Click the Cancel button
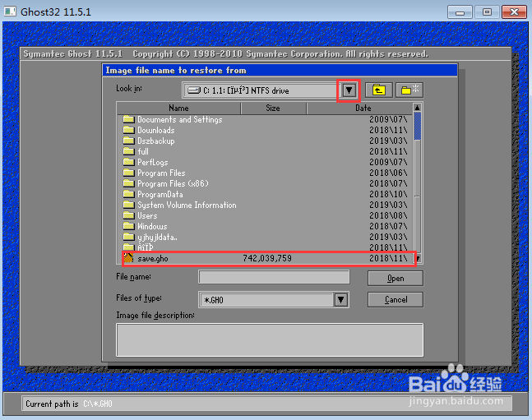Viewport: 532px width, 420px height. pos(396,300)
